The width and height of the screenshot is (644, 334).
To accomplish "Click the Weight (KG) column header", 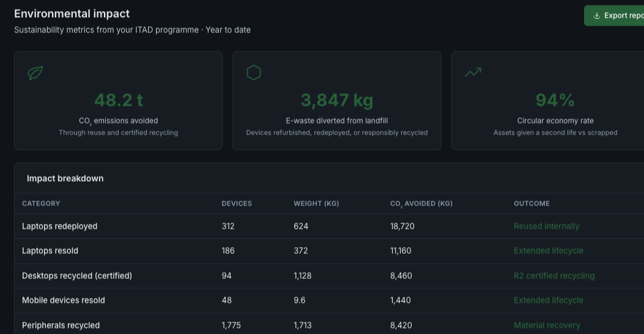I will [316, 204].
